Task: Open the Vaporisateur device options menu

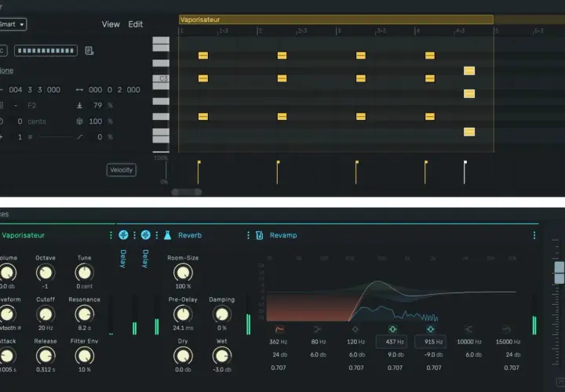Action: (111, 235)
